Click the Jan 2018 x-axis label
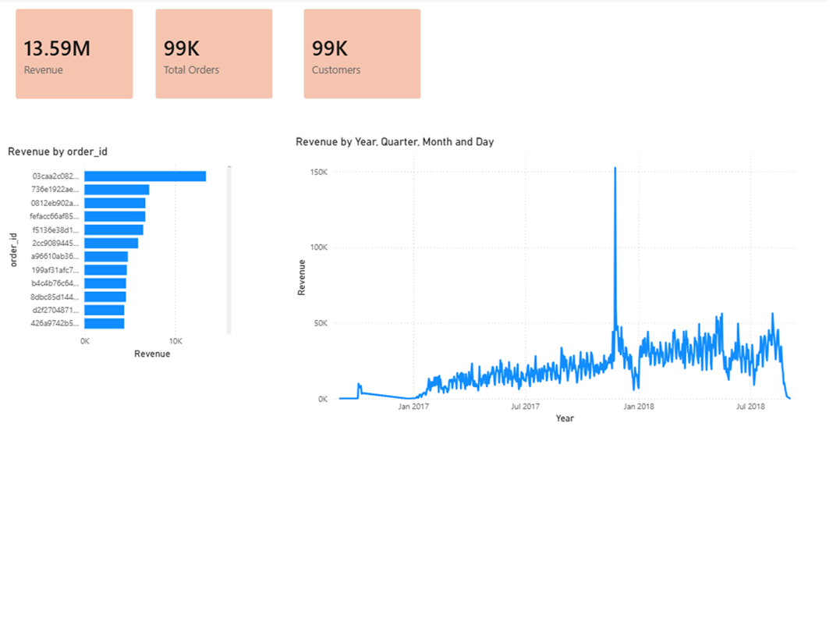840x633 pixels. 640,407
